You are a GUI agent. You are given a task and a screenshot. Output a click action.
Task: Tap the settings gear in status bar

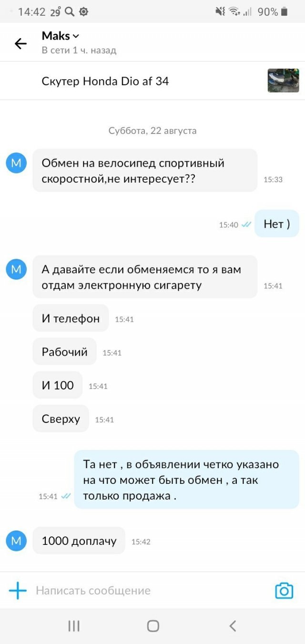coord(83,12)
